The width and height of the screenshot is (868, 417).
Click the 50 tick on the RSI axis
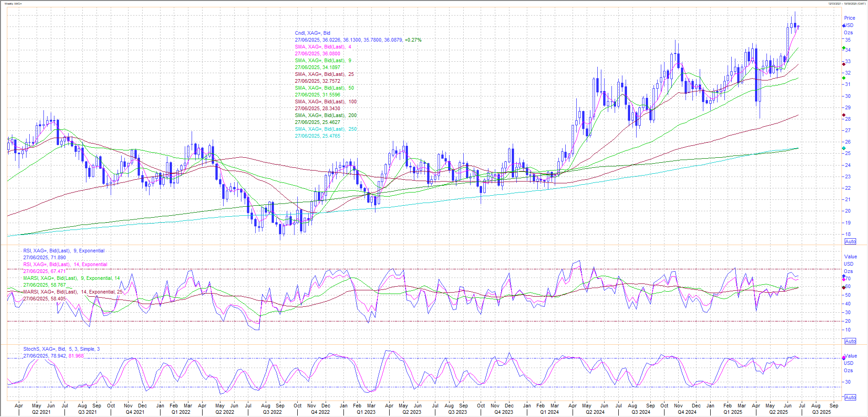pos(847,295)
